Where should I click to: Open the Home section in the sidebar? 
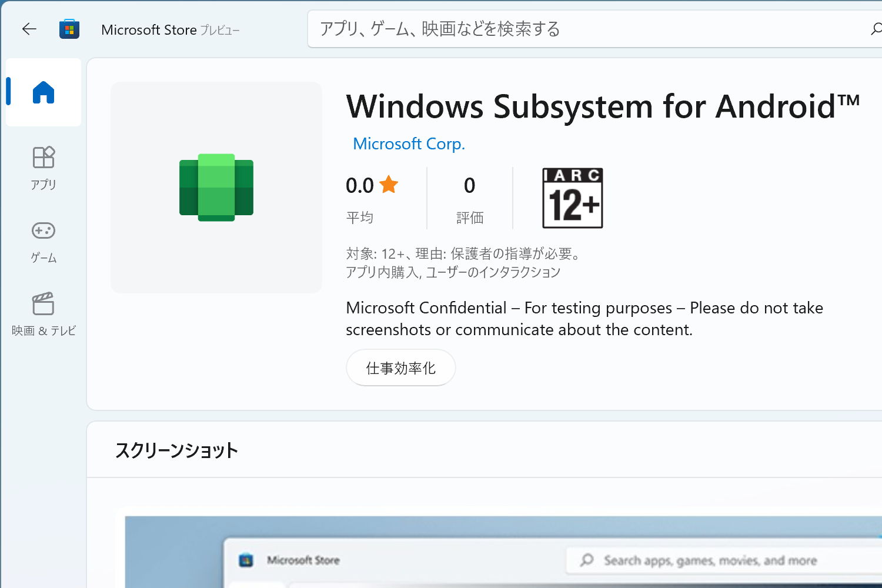coord(43,92)
